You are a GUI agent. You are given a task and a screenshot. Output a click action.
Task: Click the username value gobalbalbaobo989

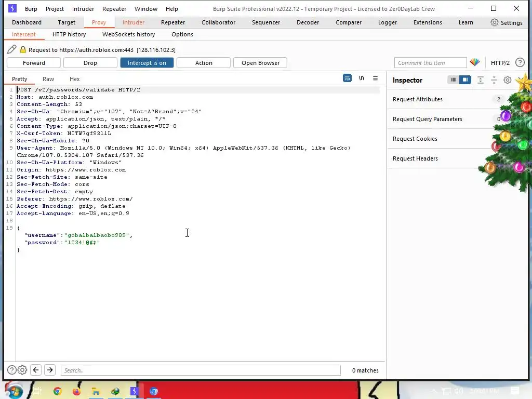click(97, 235)
